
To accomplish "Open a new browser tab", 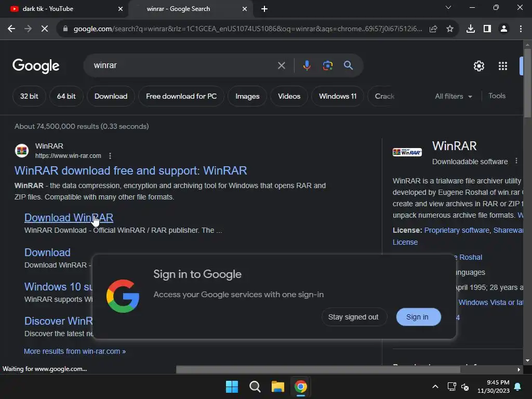I will click(x=264, y=9).
